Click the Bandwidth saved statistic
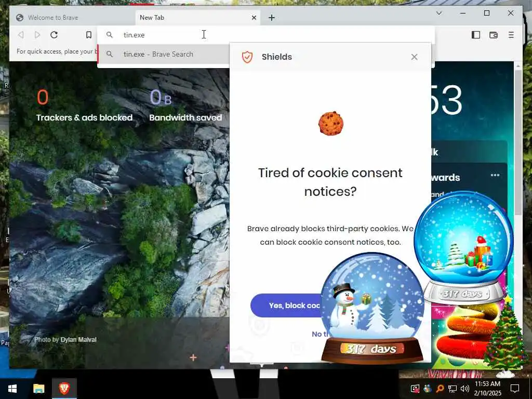This screenshot has width=532, height=399. (x=185, y=105)
